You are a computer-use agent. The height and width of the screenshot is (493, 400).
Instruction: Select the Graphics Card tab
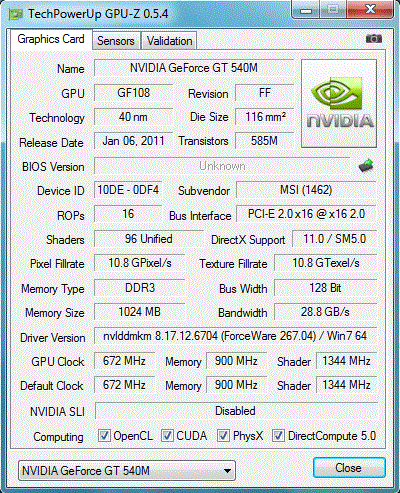pyautogui.click(x=51, y=39)
